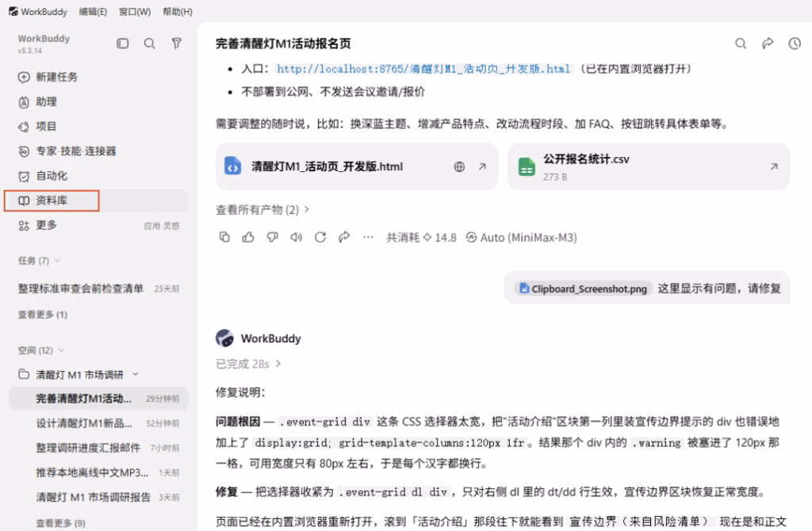Regenerate the assistant response
Viewport: 812px width, 531px height.
click(x=320, y=237)
